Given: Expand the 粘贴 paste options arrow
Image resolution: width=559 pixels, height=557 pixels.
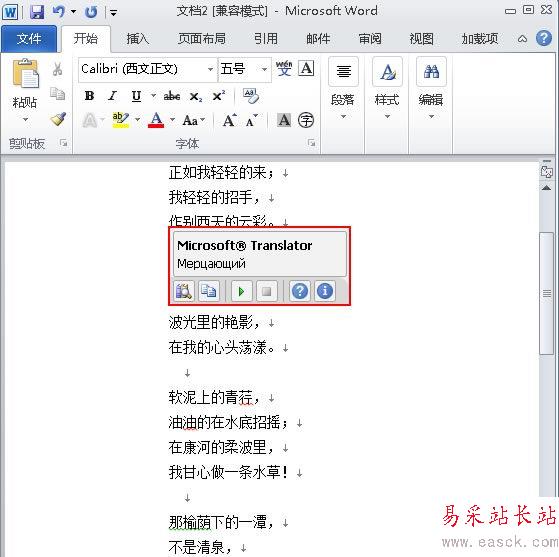Looking at the screenshot, I should (25, 119).
